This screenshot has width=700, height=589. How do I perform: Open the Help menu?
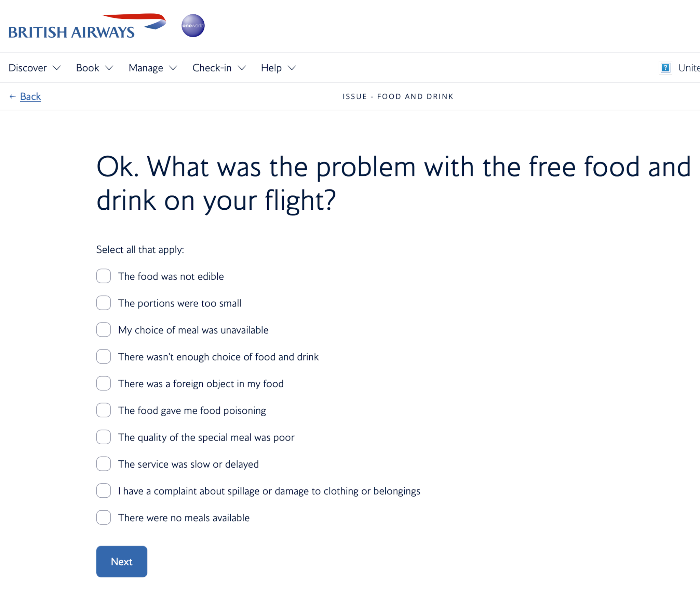(271, 68)
